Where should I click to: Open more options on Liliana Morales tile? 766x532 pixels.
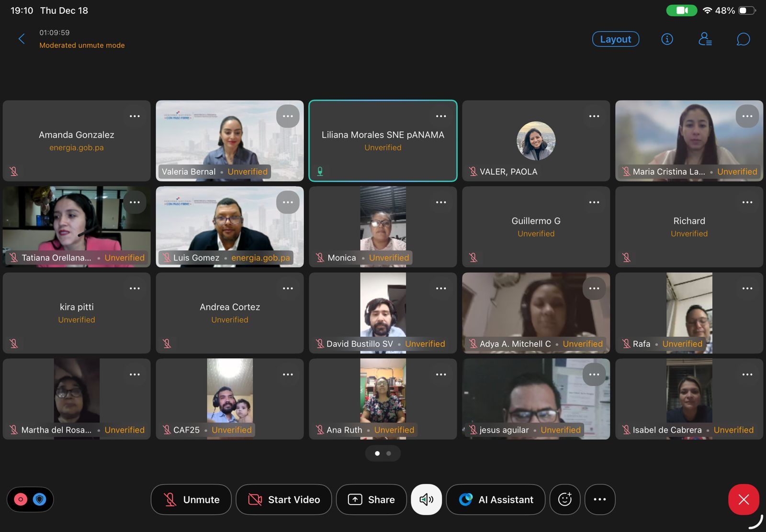[441, 116]
